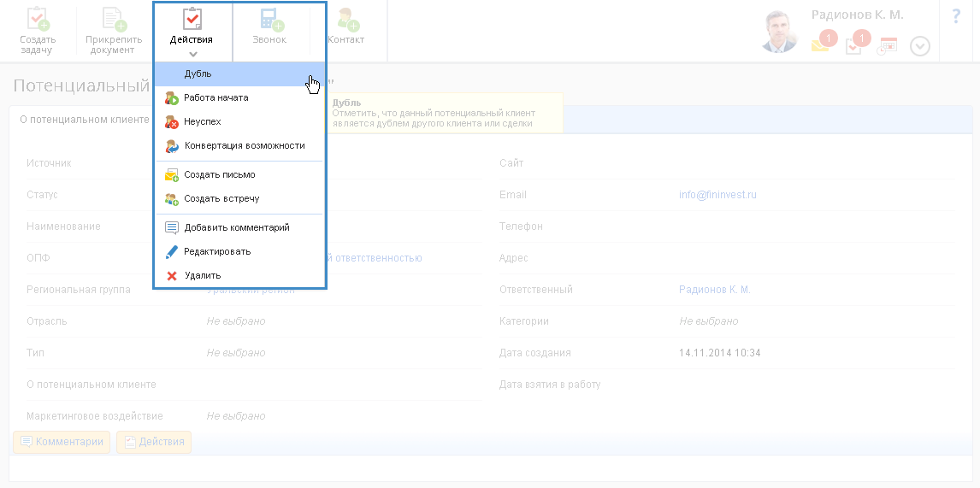Choose Редактировать in the menu
This screenshot has height=488, width=980.
pos(239,251)
